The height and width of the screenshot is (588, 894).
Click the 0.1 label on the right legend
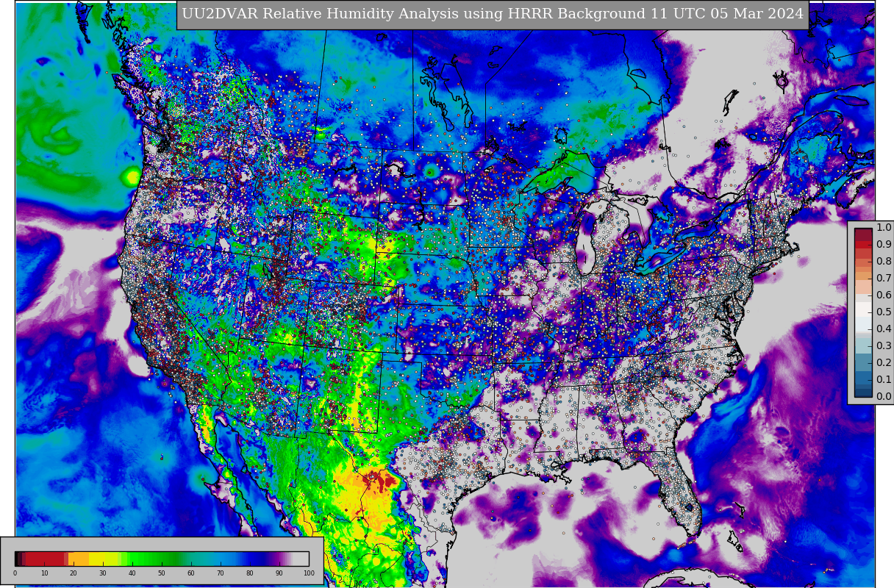point(884,380)
